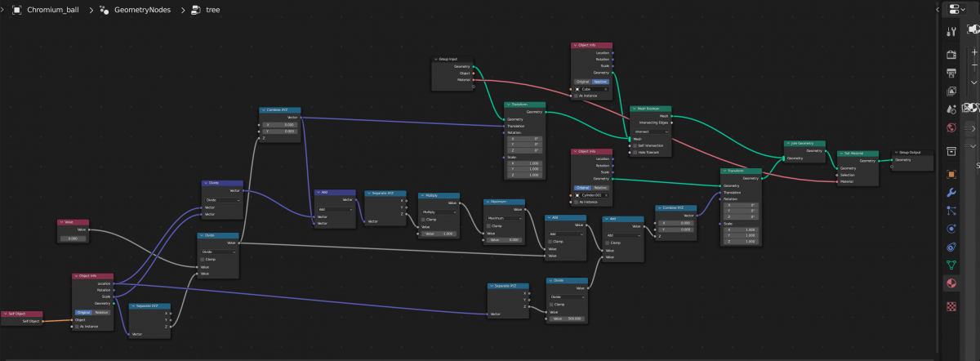Screen dimensions: 980x361
Task: Toggle Clamp on the Maximum node
Action: [x=489, y=226]
